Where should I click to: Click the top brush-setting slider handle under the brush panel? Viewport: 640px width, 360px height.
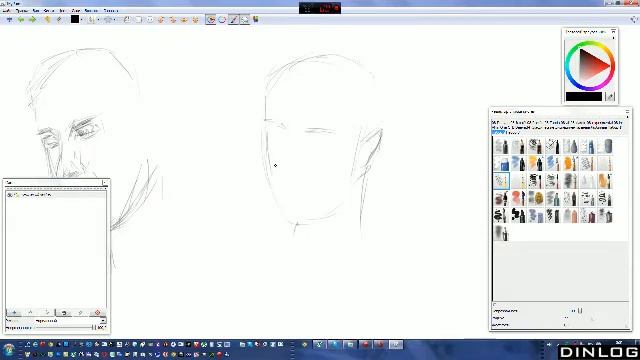580,311
